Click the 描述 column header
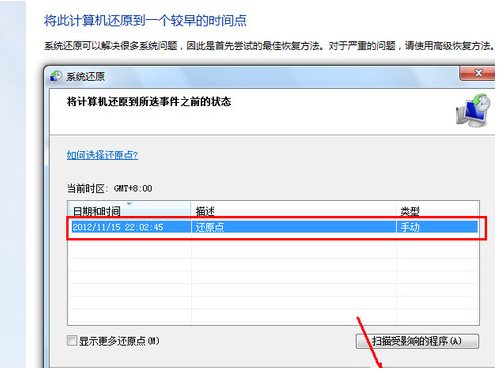The image size is (499, 373). pyautogui.click(x=293, y=210)
